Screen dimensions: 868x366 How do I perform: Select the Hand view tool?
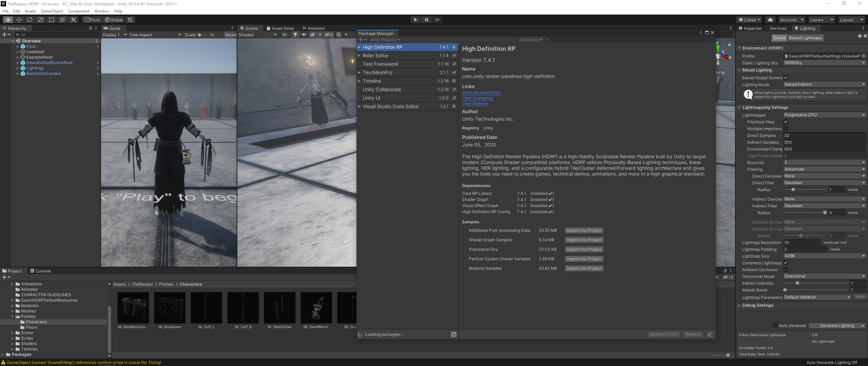tap(8, 20)
